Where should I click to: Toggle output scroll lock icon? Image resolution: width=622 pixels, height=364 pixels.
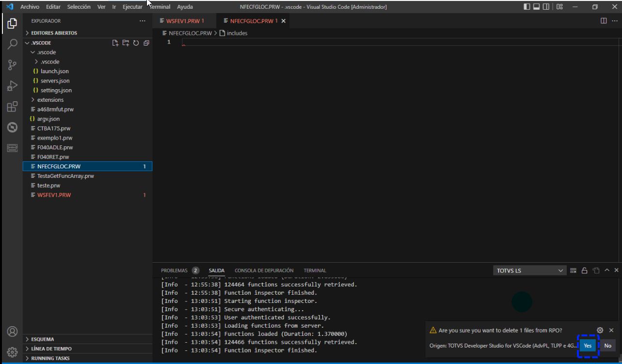(585, 270)
